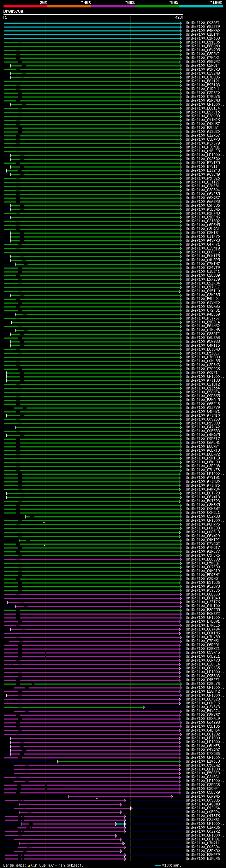This screenshot has height=868, width=226.
Task: Click the UniRef100_C2BK21 label
Action: (203, 649)
